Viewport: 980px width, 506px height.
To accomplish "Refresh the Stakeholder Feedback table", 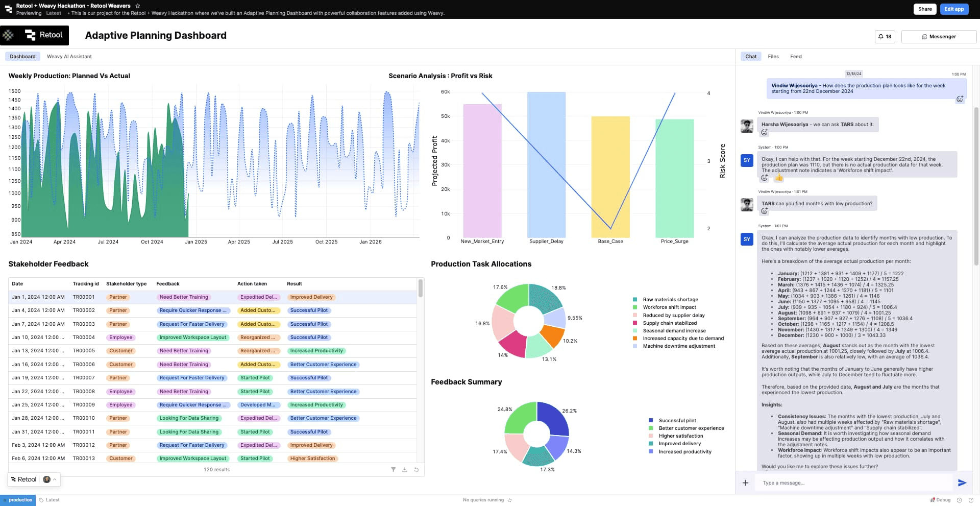I will (x=416, y=469).
